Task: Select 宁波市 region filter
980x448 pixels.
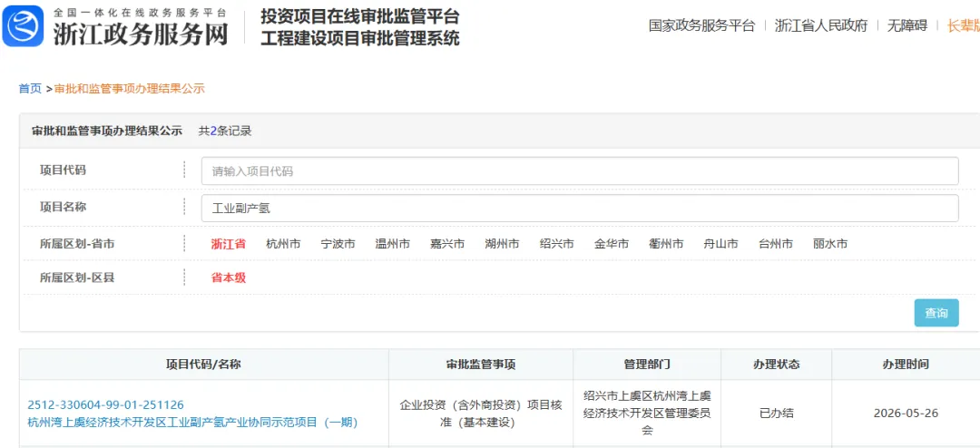Action: point(338,244)
